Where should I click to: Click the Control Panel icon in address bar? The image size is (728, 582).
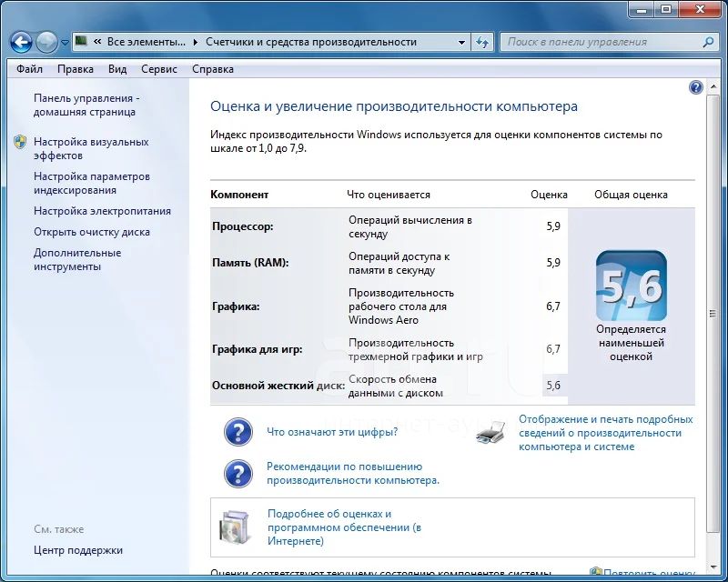[81, 41]
